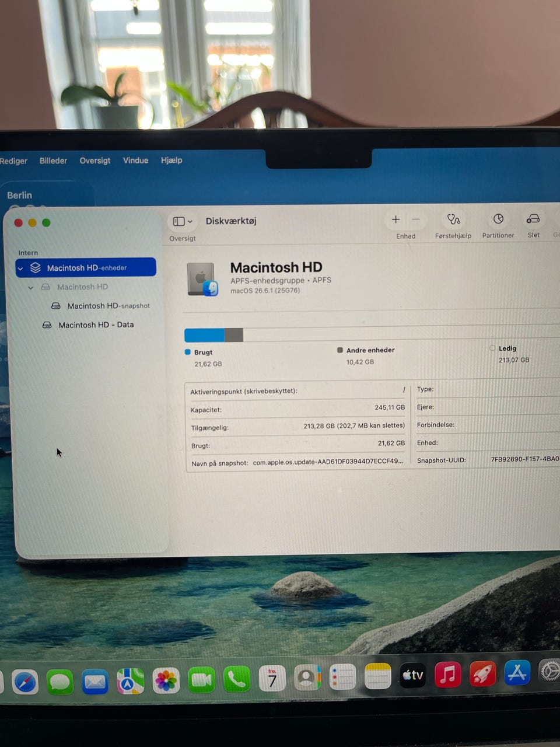560x747 pixels.
Task: Open System Settings gear in the Dock
Action: [x=549, y=671]
